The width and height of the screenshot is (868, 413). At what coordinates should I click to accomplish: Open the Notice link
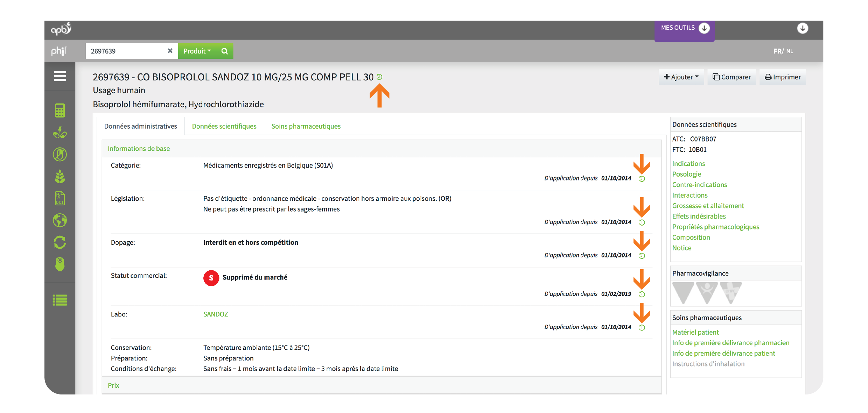click(x=681, y=248)
